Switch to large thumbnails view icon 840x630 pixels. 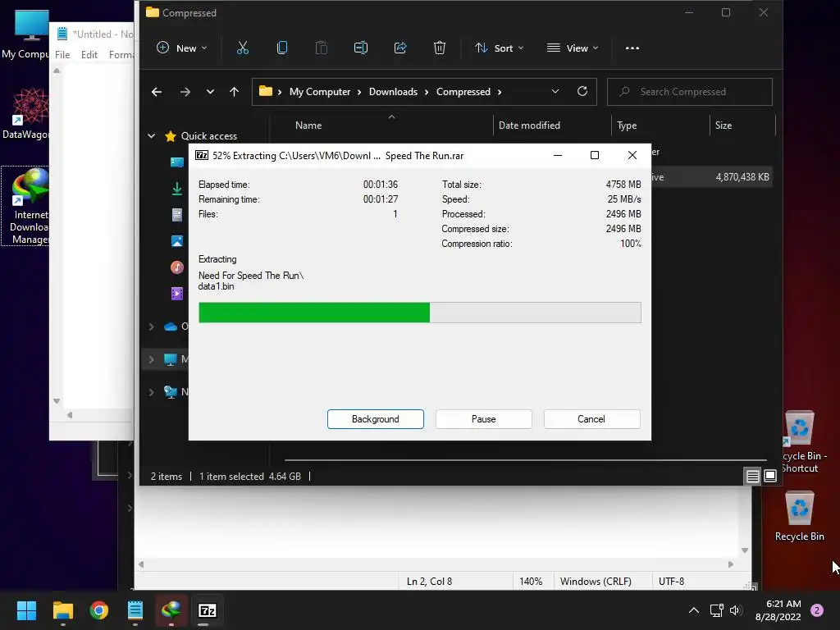click(770, 476)
